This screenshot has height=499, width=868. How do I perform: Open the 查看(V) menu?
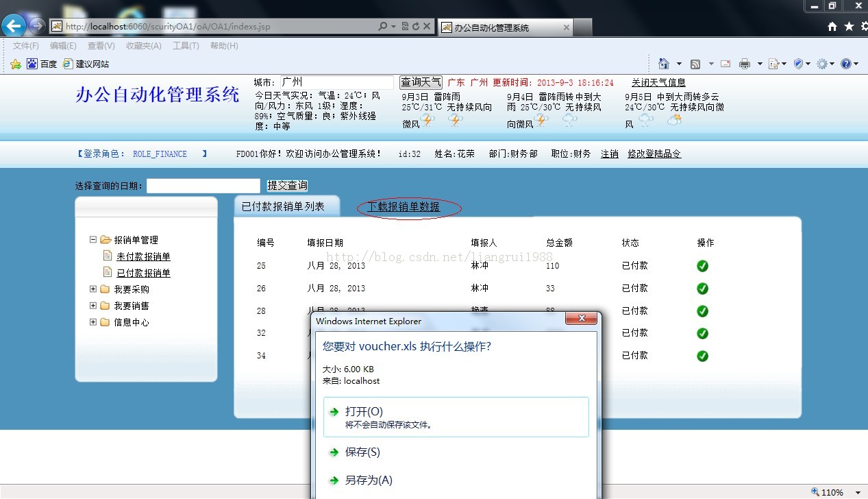point(100,45)
